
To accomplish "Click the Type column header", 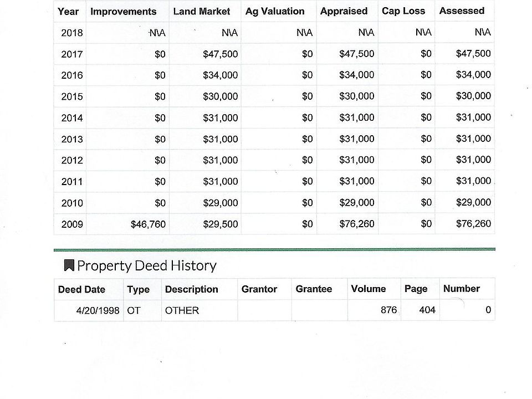I will [139, 289].
